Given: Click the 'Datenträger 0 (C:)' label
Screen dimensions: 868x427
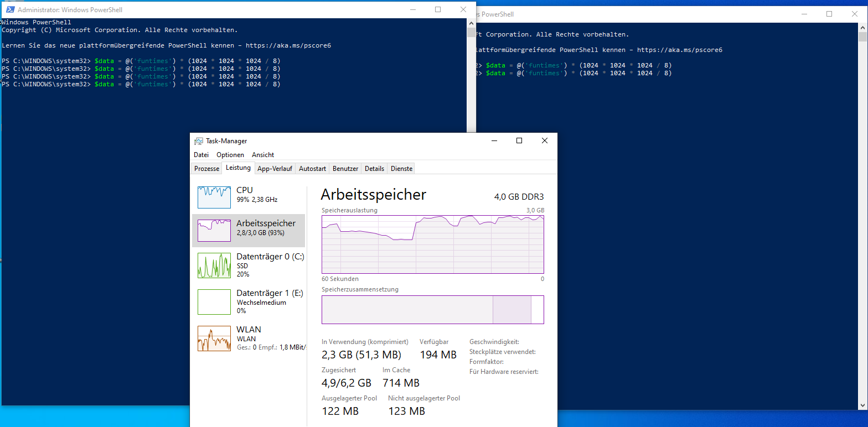Looking at the screenshot, I should (270, 257).
